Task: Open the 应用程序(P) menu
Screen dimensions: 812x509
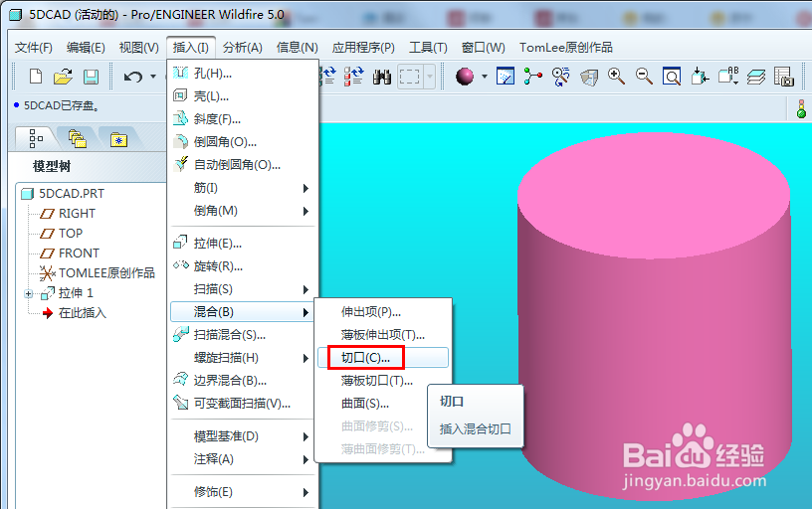Action: (363, 48)
